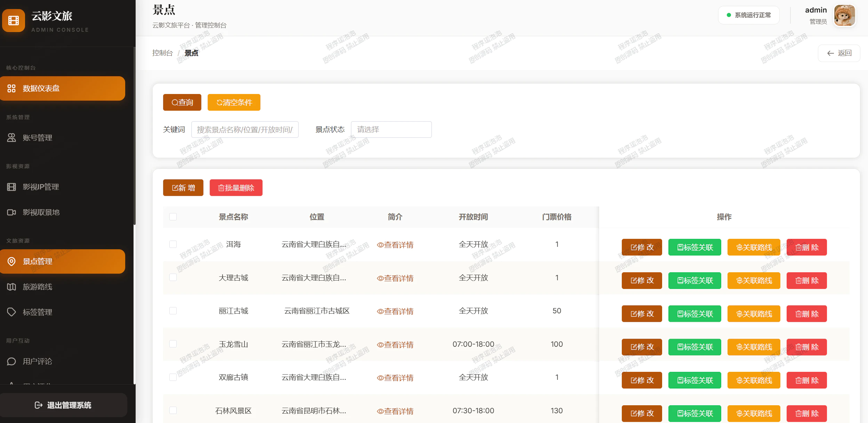This screenshot has height=423, width=868.
Task: Check the 石林风景区 row checkbox
Action: pyautogui.click(x=173, y=410)
